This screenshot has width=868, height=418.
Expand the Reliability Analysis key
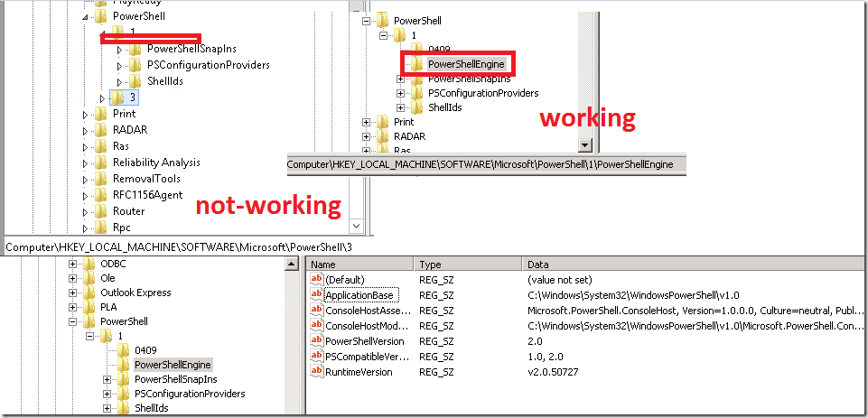pyautogui.click(x=85, y=163)
